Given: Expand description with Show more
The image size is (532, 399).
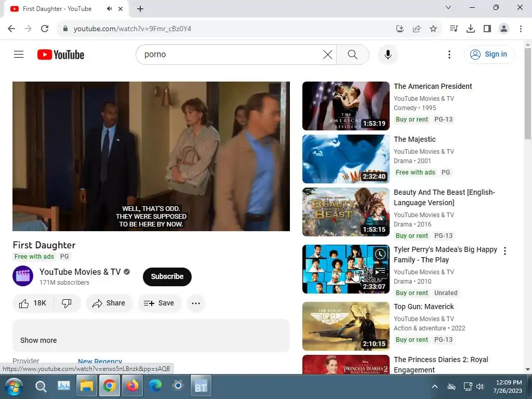Looking at the screenshot, I should click(38, 340).
